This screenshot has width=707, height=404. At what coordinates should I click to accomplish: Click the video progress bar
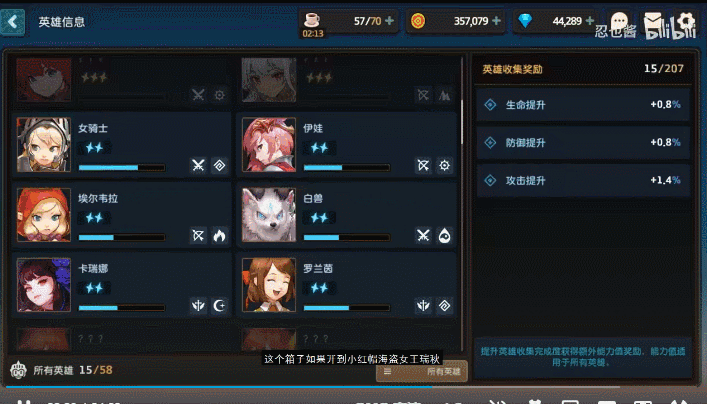click(354, 387)
